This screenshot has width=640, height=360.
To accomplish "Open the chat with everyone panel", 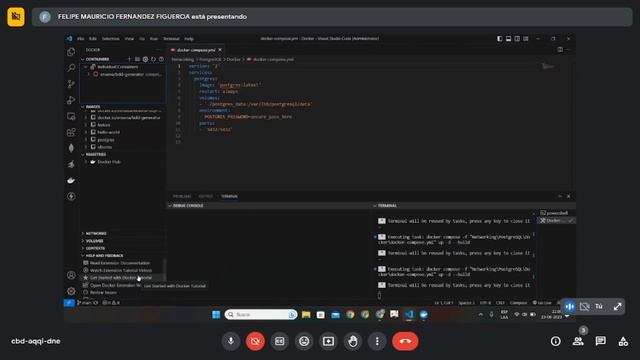I will pos(600,341).
